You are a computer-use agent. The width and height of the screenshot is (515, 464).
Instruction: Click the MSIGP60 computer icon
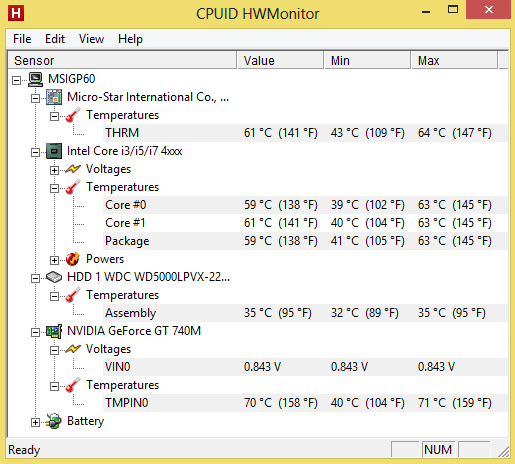click(x=35, y=79)
